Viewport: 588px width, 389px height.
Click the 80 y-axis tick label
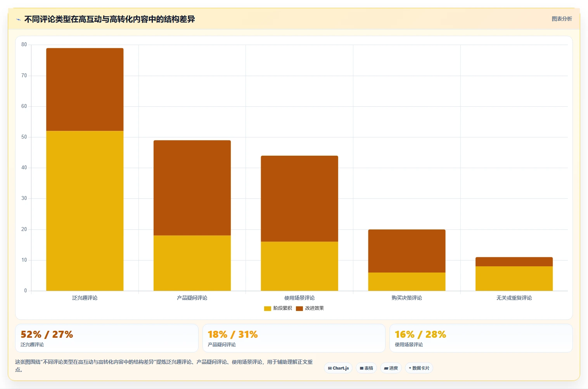click(x=24, y=45)
